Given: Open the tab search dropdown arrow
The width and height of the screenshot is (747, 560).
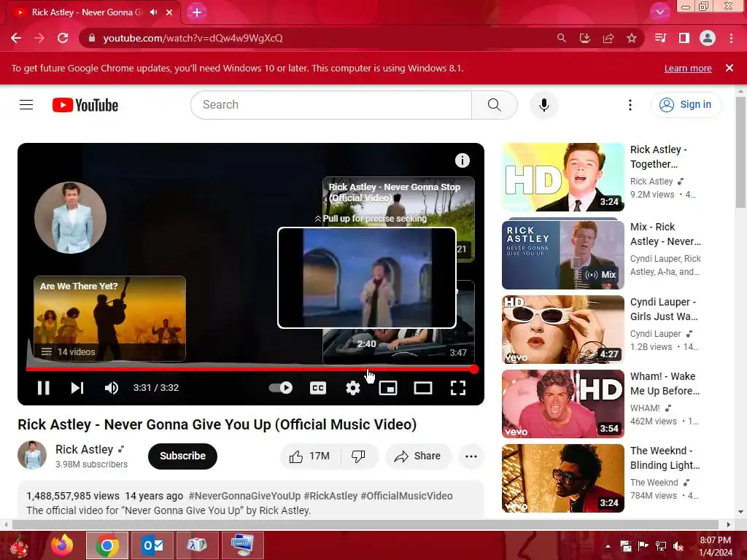Looking at the screenshot, I should (x=659, y=12).
